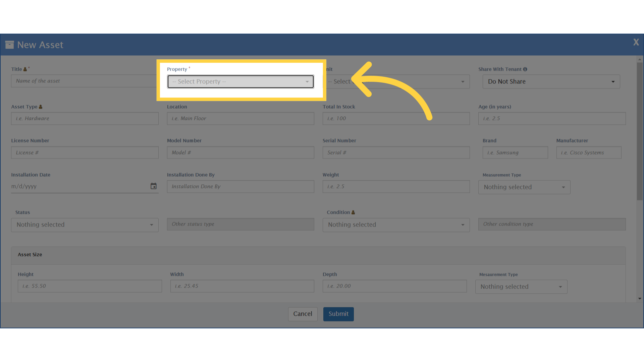Open the Installation Date calendar picker

coord(153,186)
